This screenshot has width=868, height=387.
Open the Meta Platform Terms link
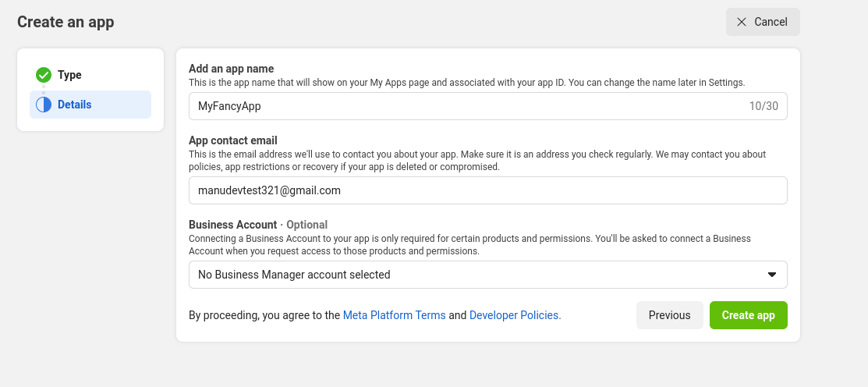(394, 315)
